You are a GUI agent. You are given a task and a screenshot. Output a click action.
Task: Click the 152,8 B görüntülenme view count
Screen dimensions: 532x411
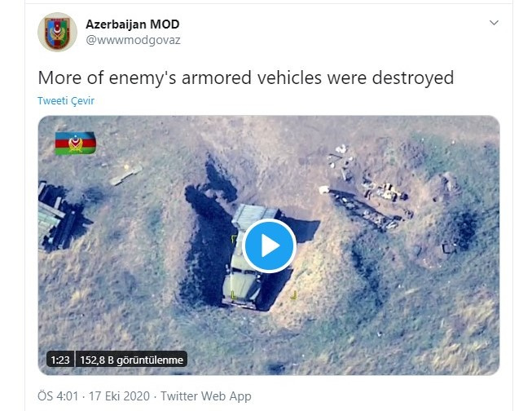click(x=132, y=360)
